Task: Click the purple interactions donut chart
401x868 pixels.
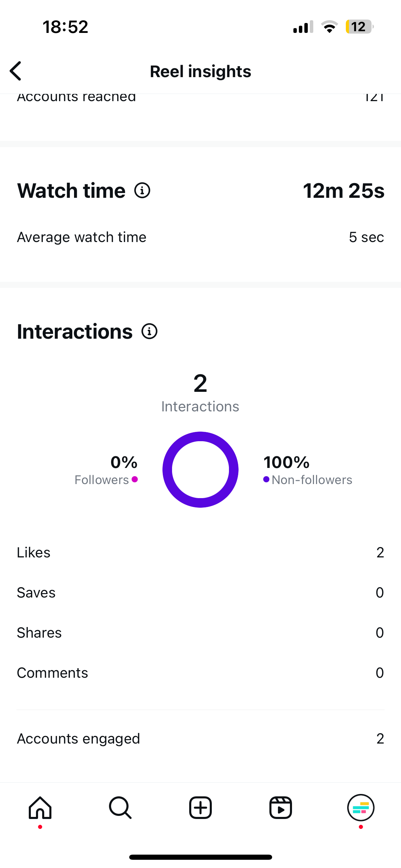Action: 200,469
